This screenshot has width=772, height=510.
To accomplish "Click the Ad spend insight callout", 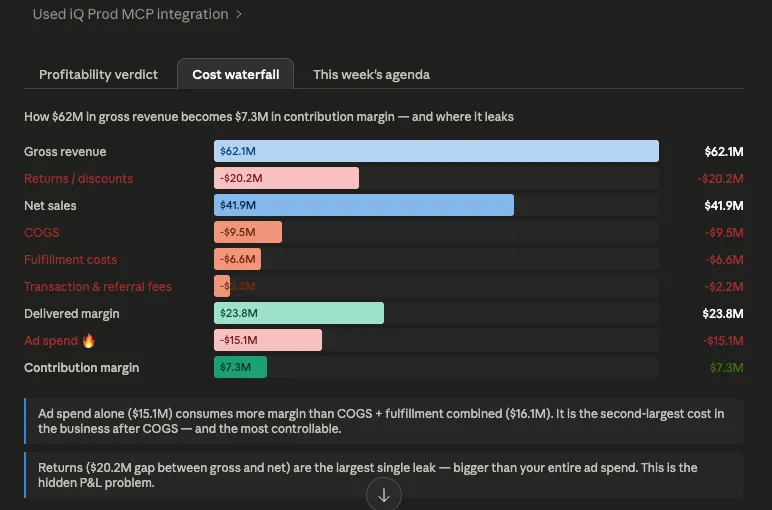I will pyautogui.click(x=384, y=421).
